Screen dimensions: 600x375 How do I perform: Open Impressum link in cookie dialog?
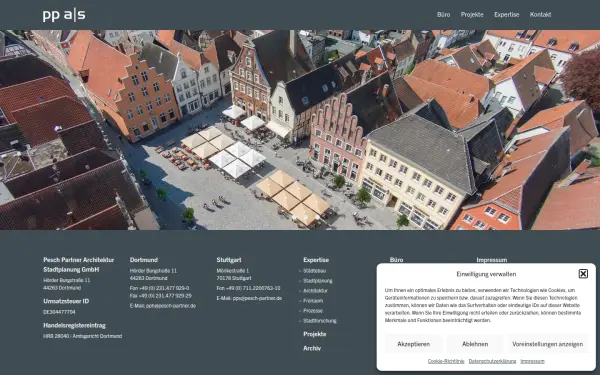532,361
